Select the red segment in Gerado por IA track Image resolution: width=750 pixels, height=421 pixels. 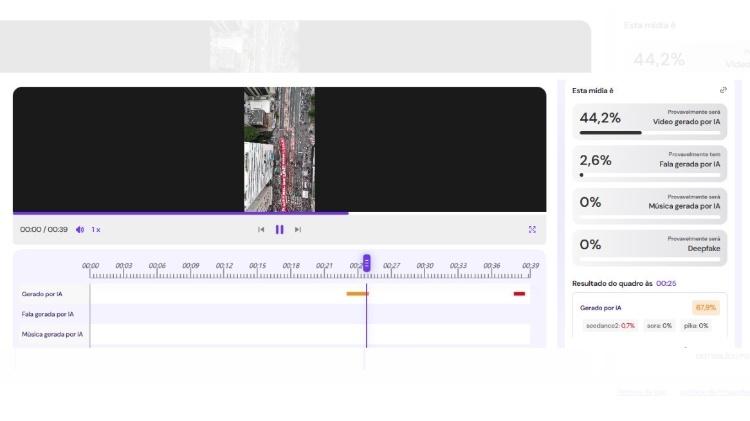pos(519,294)
